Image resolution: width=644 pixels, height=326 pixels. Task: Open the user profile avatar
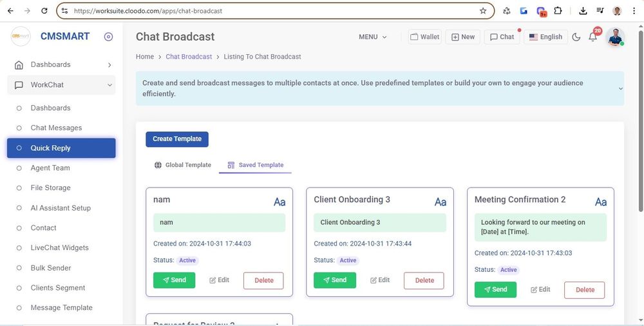615,37
